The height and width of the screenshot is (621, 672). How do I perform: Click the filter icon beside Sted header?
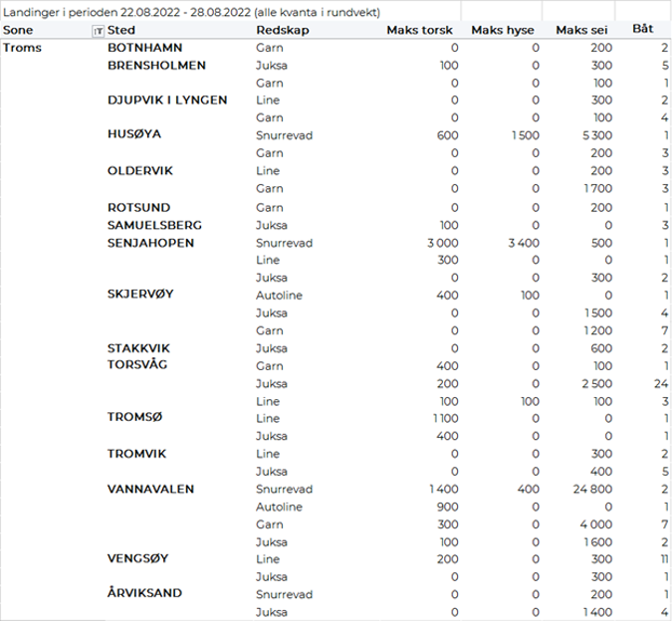(x=98, y=31)
